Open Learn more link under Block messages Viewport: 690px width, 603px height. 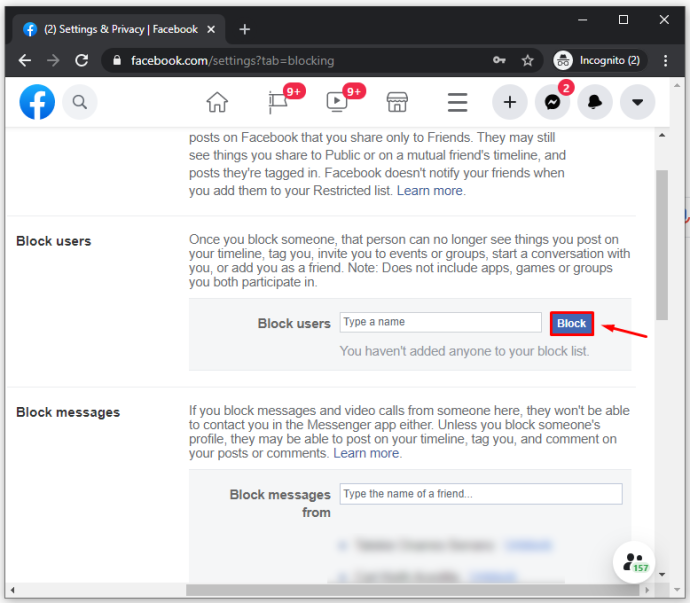366,453
